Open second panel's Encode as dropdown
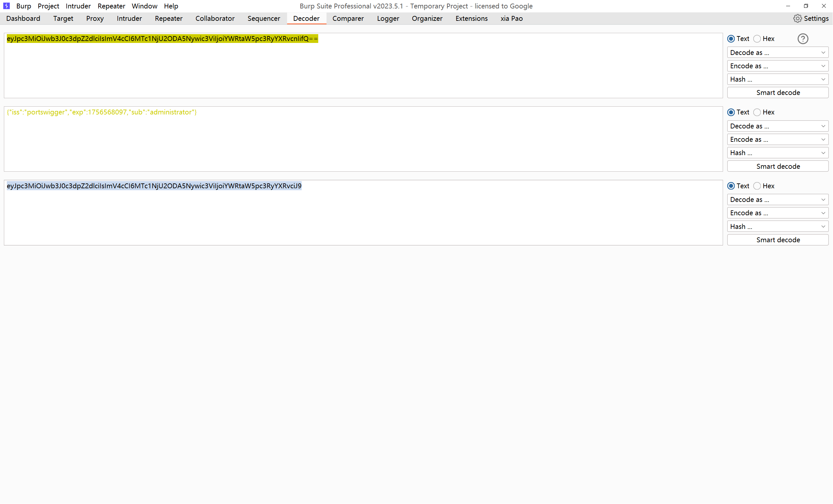Screen dimensions: 833x504 click(777, 139)
